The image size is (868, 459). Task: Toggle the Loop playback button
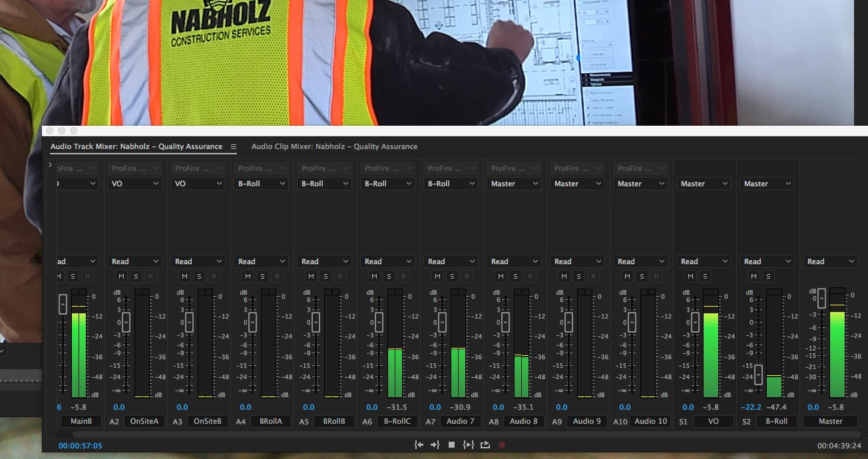pos(485,445)
